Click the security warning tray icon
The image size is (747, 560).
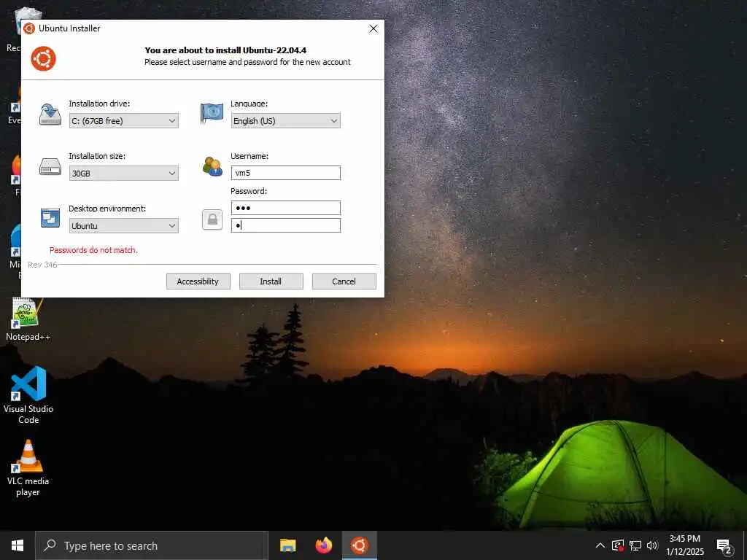click(x=618, y=545)
